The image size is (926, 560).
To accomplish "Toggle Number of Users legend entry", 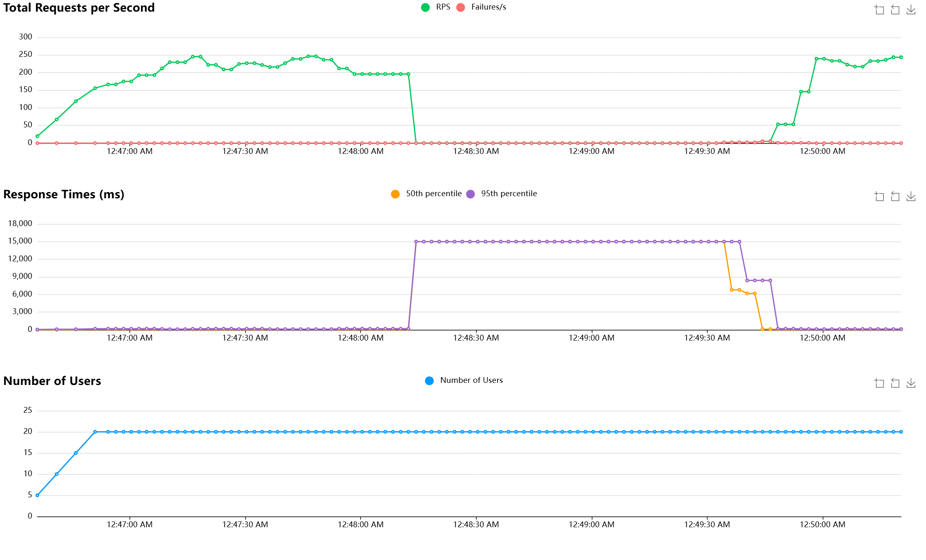I will pos(471,380).
